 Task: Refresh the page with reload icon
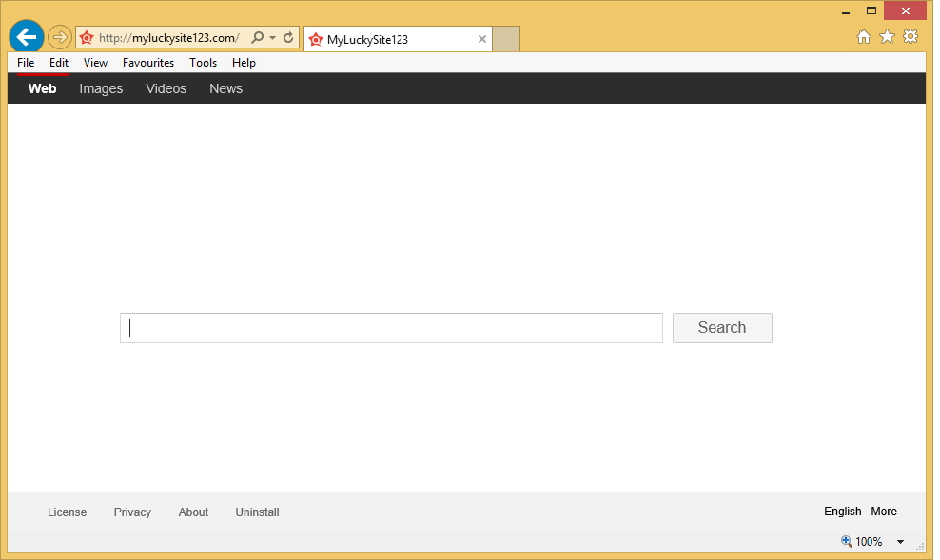tap(288, 38)
